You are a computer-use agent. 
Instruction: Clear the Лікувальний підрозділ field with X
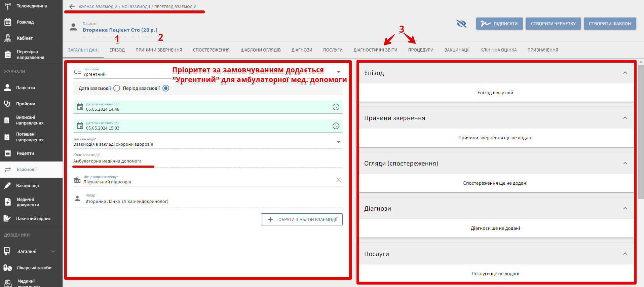tap(338, 180)
